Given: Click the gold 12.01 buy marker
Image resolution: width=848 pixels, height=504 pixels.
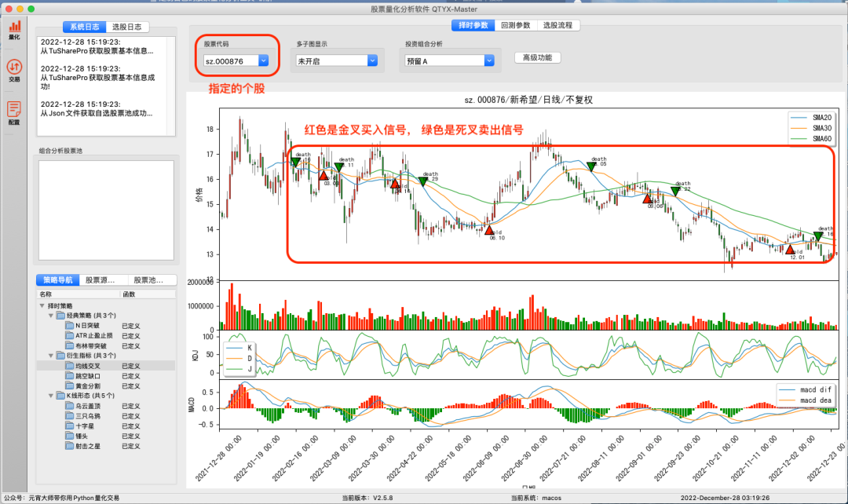Looking at the screenshot, I should pyautogui.click(x=790, y=250).
